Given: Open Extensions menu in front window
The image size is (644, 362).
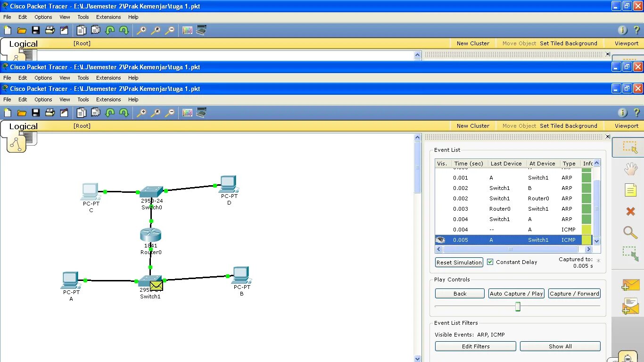Looking at the screenshot, I should (108, 99).
